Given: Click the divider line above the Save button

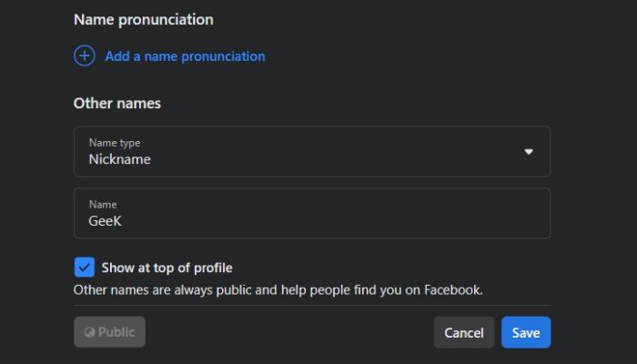Looking at the screenshot, I should point(311,306).
